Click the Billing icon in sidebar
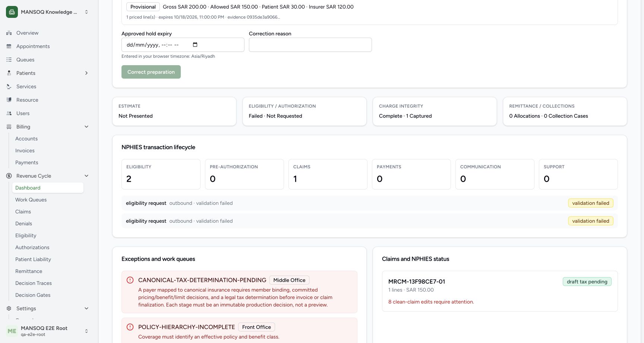 pyautogui.click(x=9, y=127)
